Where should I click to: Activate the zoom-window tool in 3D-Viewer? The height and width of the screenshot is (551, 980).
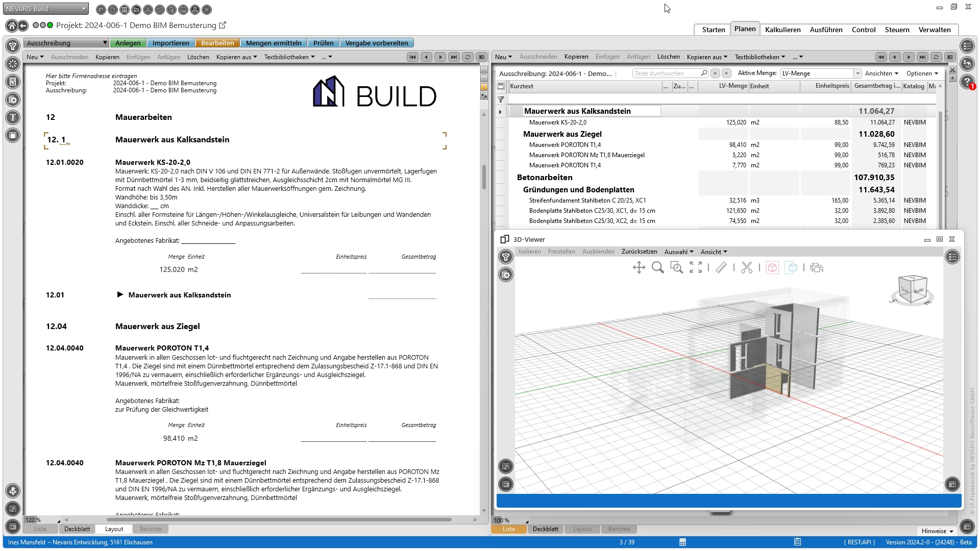tap(676, 267)
